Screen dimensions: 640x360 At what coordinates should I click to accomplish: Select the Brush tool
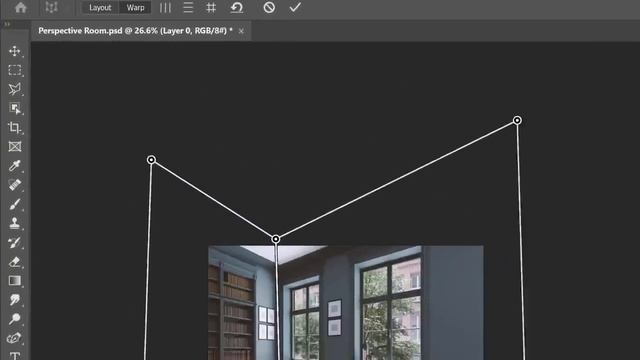pos(15,204)
